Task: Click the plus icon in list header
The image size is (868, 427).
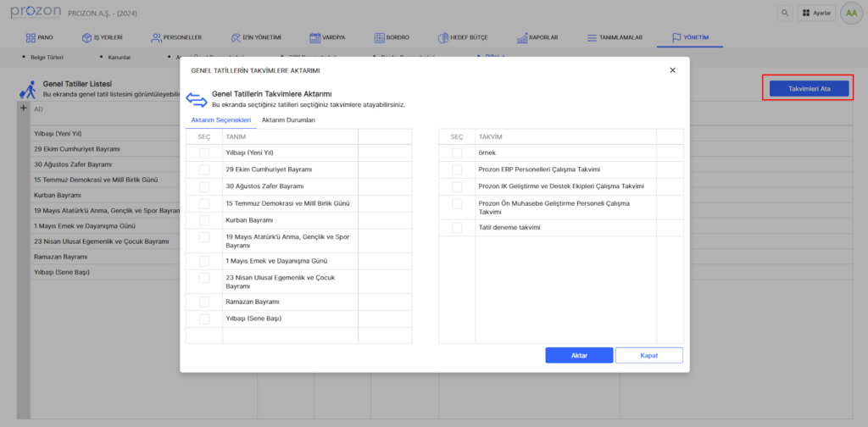Action: coord(24,108)
